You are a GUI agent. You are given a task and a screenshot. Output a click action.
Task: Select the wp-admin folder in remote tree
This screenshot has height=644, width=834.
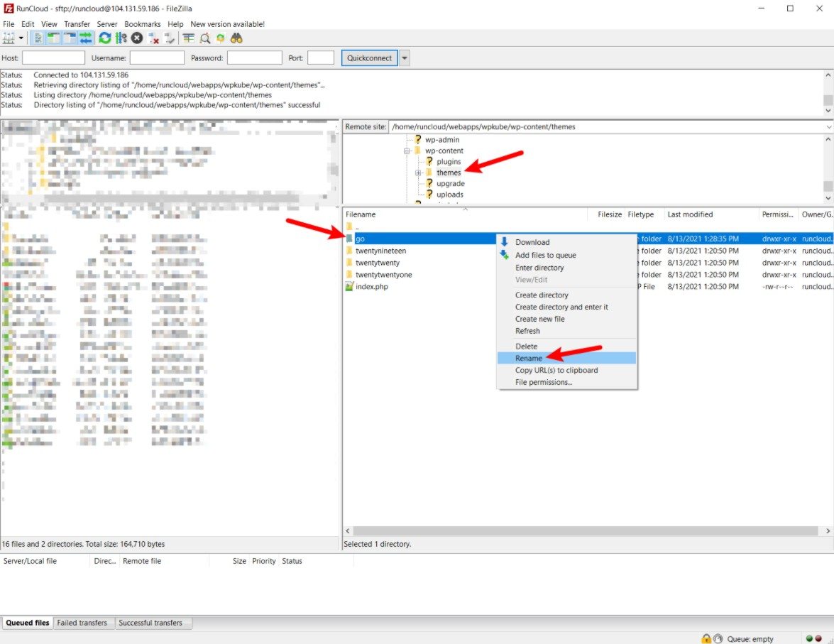point(442,140)
